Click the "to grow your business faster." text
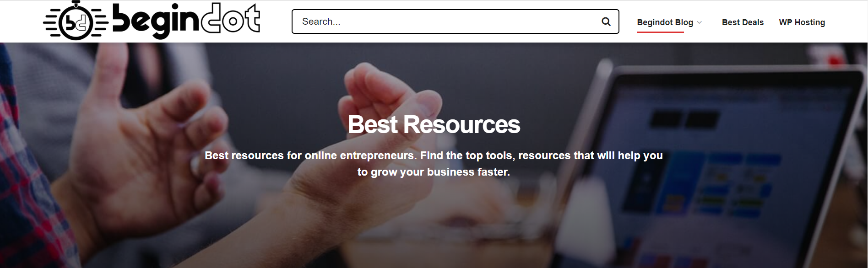The height and width of the screenshot is (268, 868). click(x=434, y=172)
